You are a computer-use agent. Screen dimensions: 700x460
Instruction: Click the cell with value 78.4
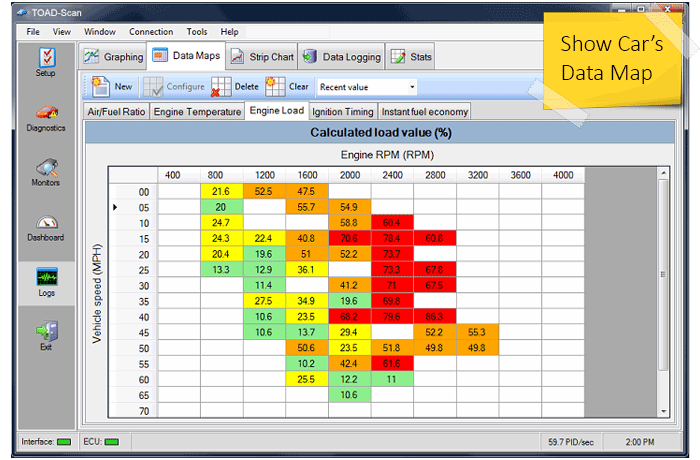pyautogui.click(x=392, y=238)
